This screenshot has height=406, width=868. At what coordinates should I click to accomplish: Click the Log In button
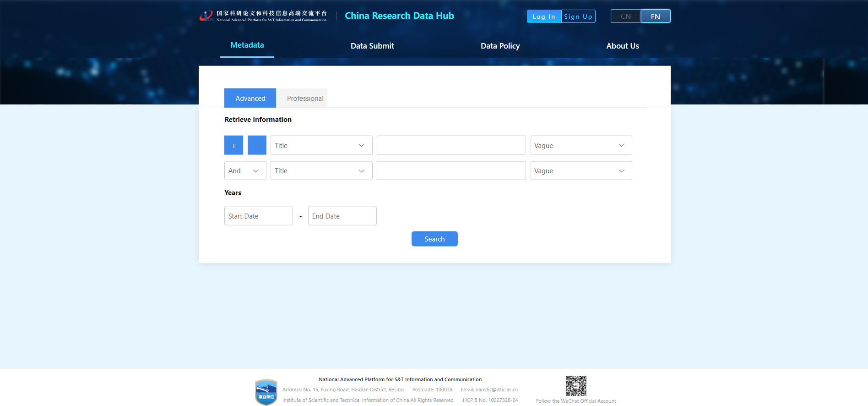click(x=544, y=16)
